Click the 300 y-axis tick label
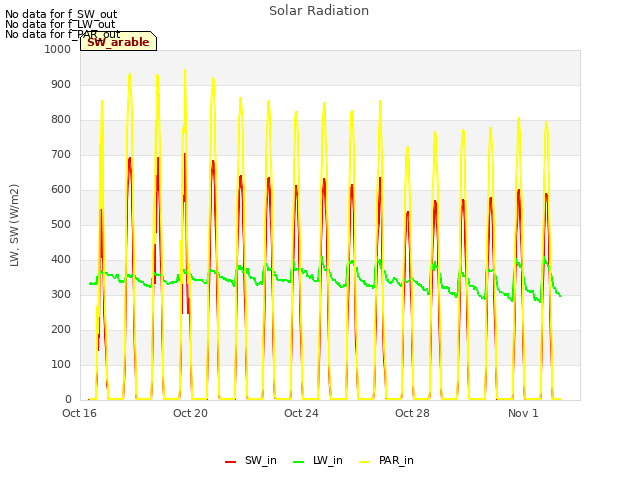Image resolution: width=640 pixels, height=480 pixels. (61, 294)
